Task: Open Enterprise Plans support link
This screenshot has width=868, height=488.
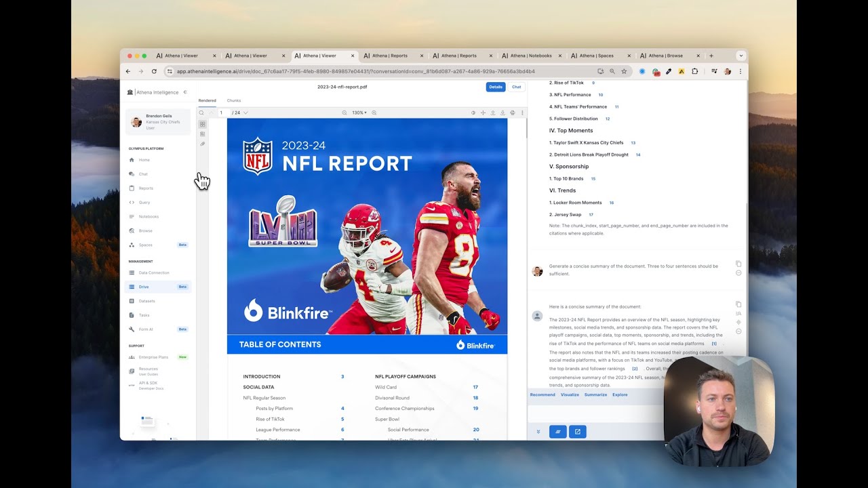Action: (x=159, y=357)
